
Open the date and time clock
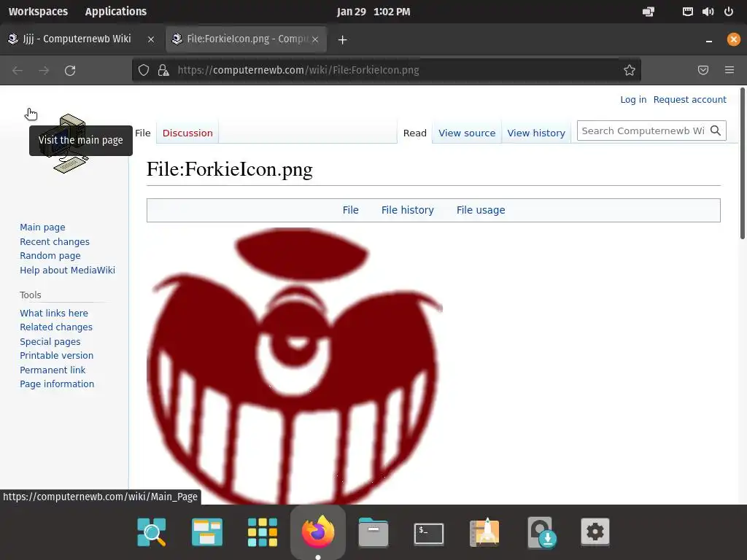(373, 12)
